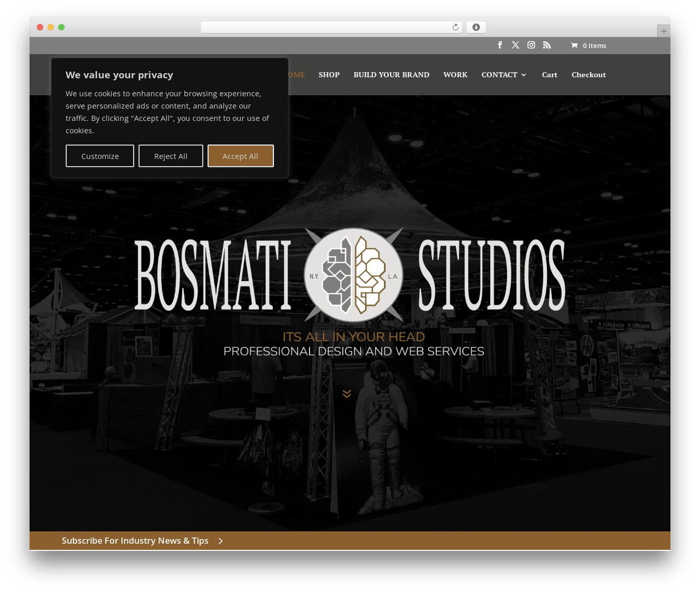Click the browser download icon
700x593 pixels.
476,27
